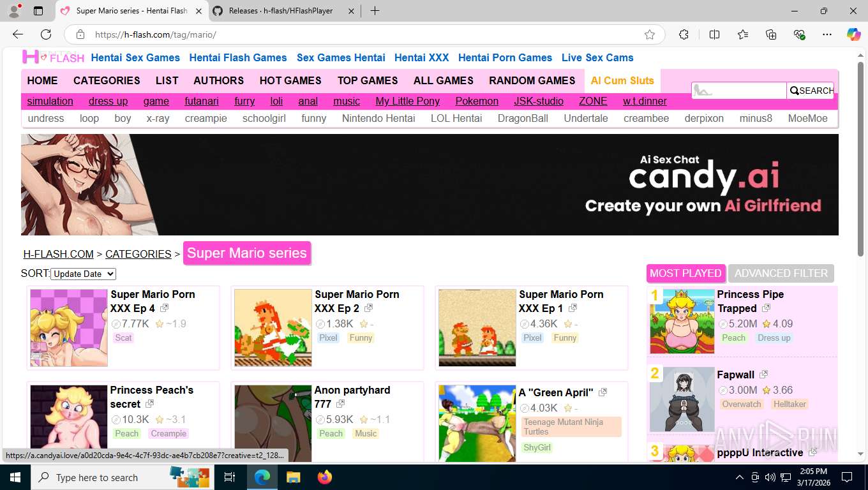Open the volume control in system tray
Viewport: 868px width, 490px height.
770,477
